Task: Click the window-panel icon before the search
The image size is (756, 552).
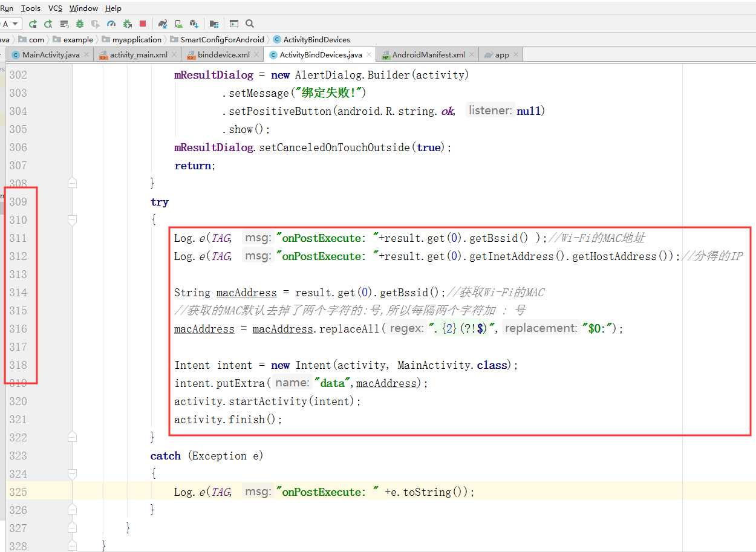Action: click(234, 24)
